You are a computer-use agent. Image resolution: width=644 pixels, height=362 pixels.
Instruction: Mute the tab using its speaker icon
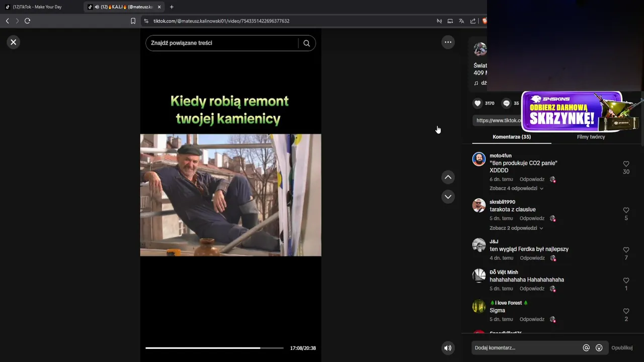click(x=97, y=7)
